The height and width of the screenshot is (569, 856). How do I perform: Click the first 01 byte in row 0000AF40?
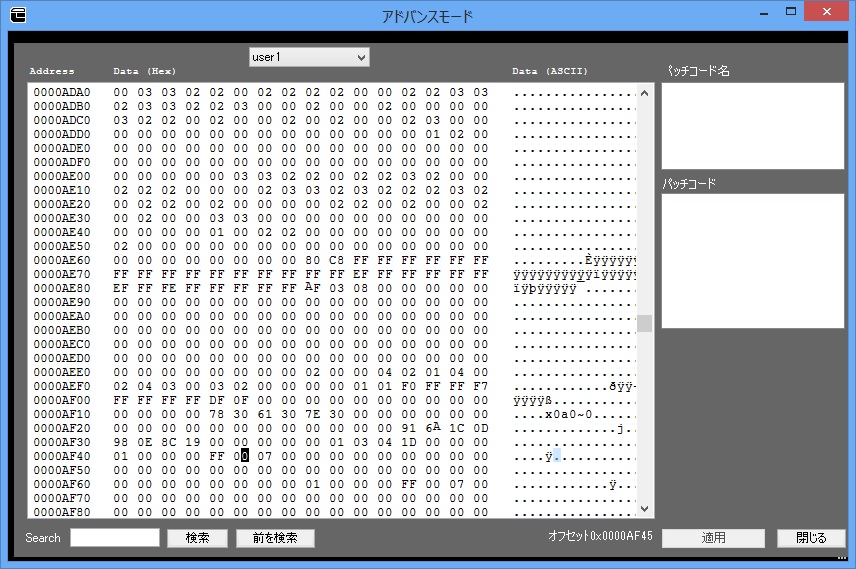[121, 457]
